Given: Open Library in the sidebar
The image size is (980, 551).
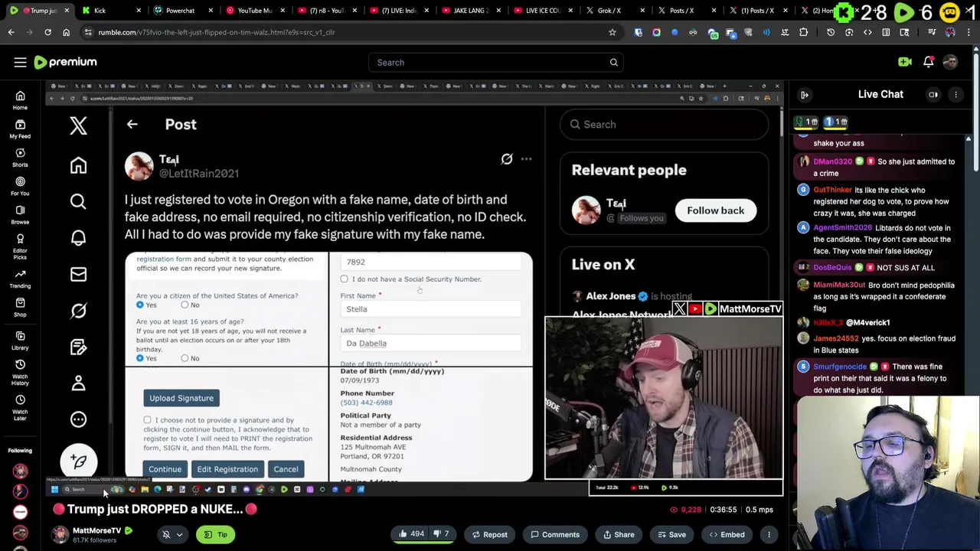Looking at the screenshot, I should [20, 341].
